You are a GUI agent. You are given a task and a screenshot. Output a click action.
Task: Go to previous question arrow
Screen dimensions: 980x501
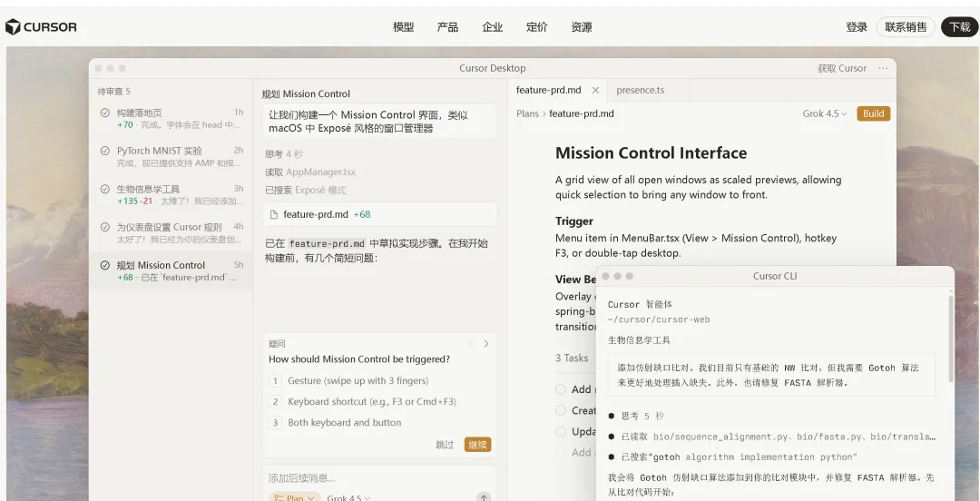tap(471, 343)
